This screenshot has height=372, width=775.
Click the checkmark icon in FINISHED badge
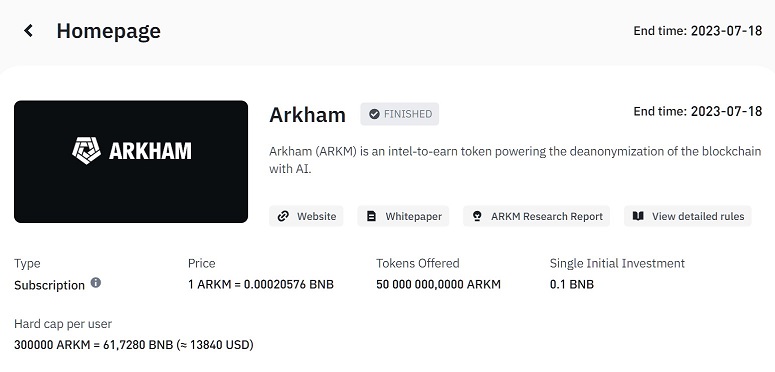click(x=374, y=114)
